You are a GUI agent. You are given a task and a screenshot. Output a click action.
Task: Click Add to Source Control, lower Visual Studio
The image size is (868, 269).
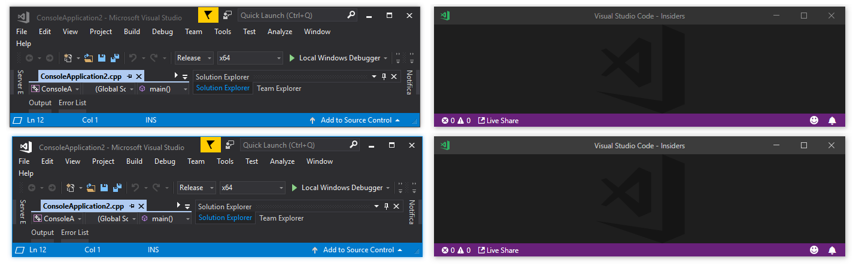click(359, 250)
